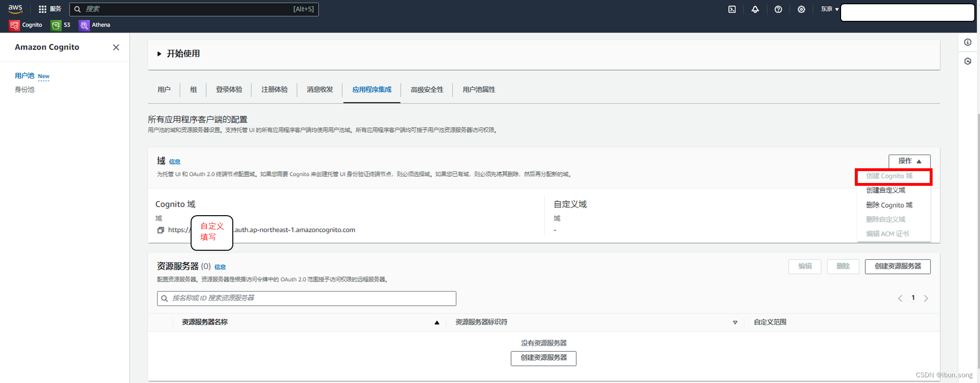Click the 信息 link next to 资源服务器
Screen dimensions: 980x383
[220, 267]
